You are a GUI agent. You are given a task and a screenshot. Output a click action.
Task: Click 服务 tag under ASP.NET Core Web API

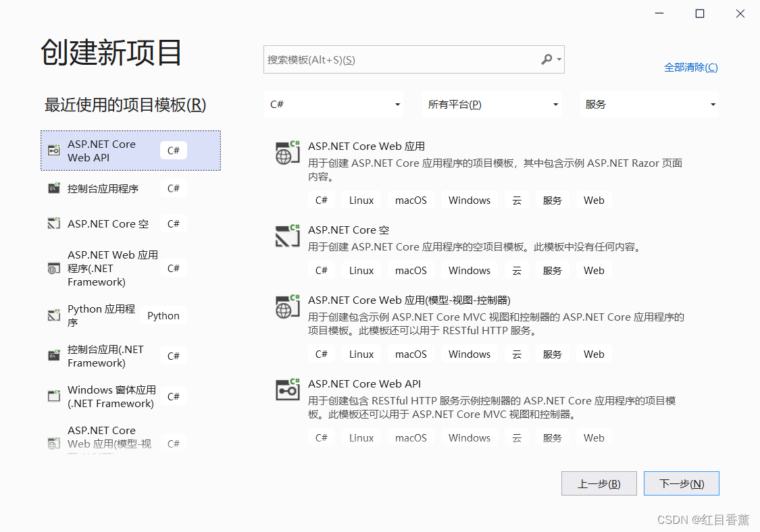tap(552, 437)
